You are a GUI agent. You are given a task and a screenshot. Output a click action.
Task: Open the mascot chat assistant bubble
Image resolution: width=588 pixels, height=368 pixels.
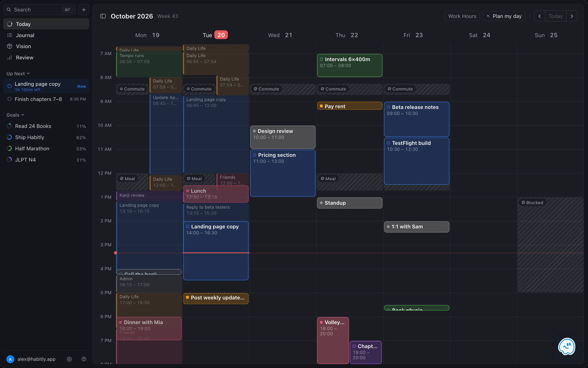[567, 346]
